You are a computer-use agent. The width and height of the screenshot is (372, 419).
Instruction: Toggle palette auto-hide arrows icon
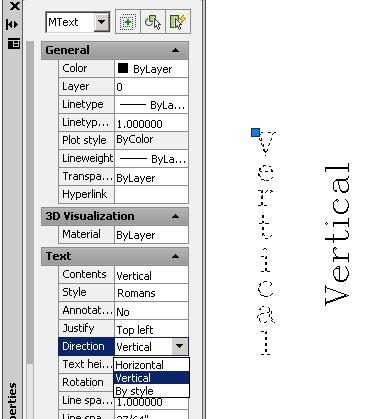13,24
